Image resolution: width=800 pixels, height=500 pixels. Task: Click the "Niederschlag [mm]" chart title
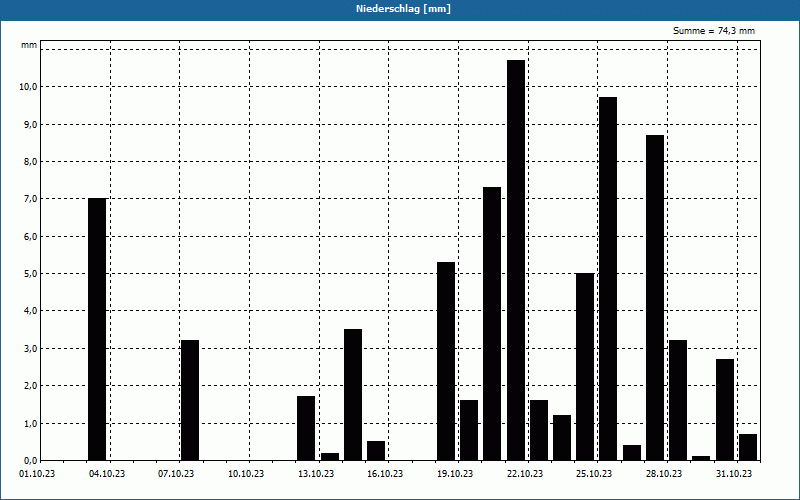(x=403, y=9)
